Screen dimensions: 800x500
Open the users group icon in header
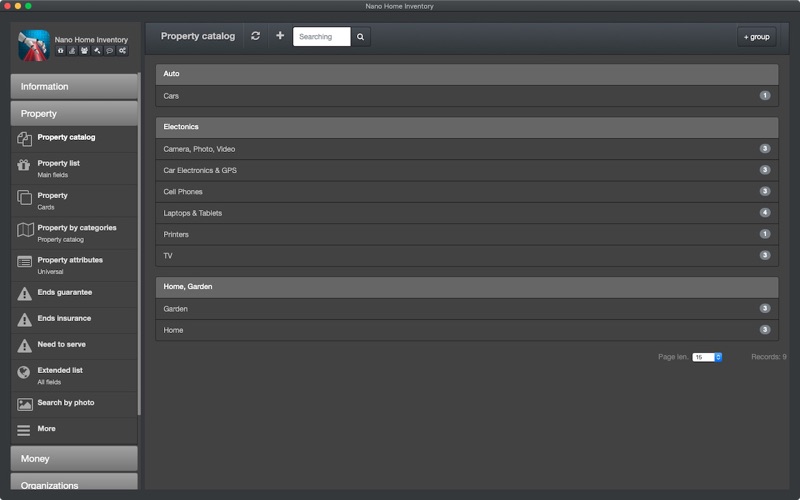click(x=84, y=51)
